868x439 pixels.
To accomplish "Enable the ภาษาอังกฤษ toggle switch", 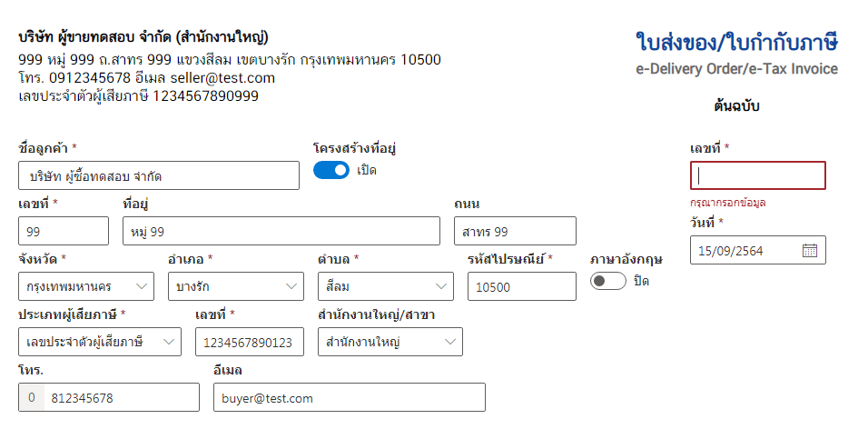I will tap(607, 281).
